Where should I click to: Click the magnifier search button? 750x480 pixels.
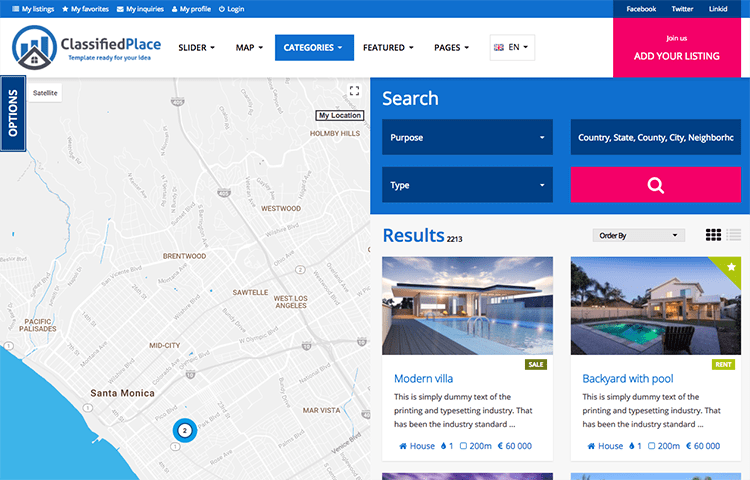point(656,185)
